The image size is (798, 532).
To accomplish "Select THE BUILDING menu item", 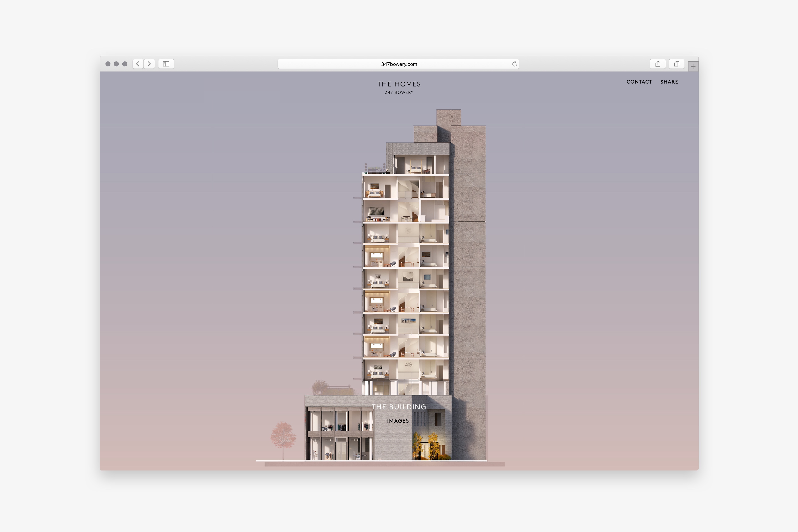I will 399,407.
